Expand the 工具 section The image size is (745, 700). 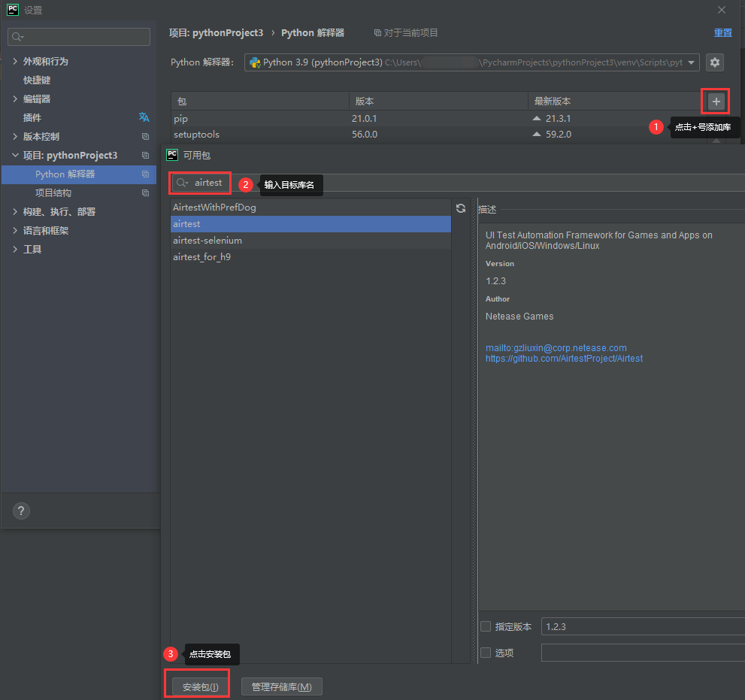click(x=15, y=250)
